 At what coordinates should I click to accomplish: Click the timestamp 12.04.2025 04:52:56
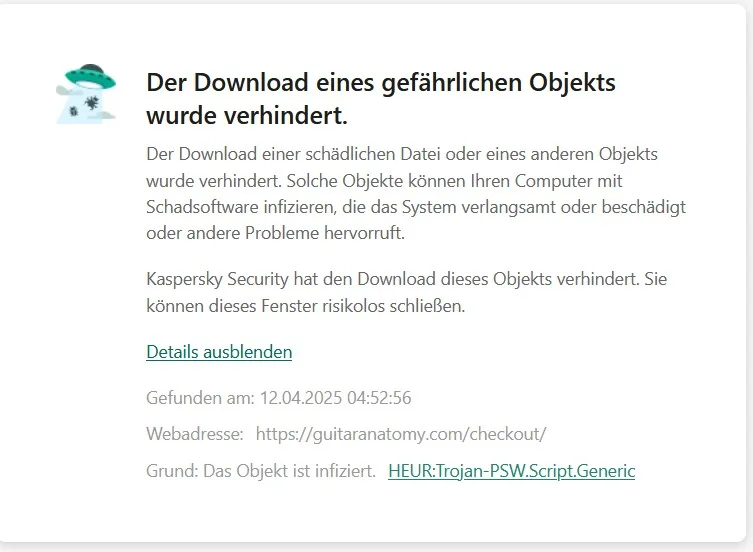[x=336, y=398]
